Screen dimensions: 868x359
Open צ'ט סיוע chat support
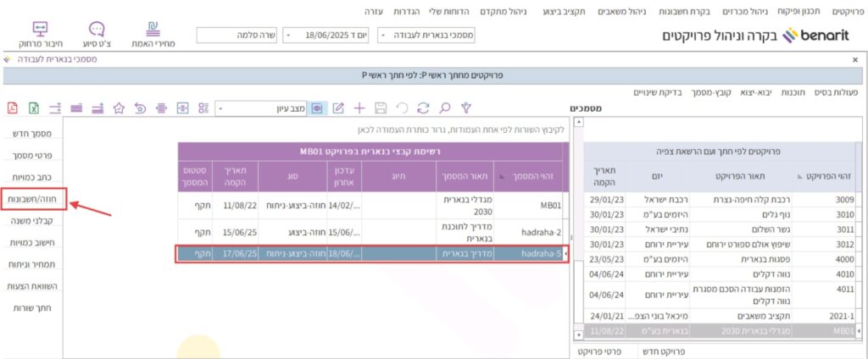click(x=97, y=35)
